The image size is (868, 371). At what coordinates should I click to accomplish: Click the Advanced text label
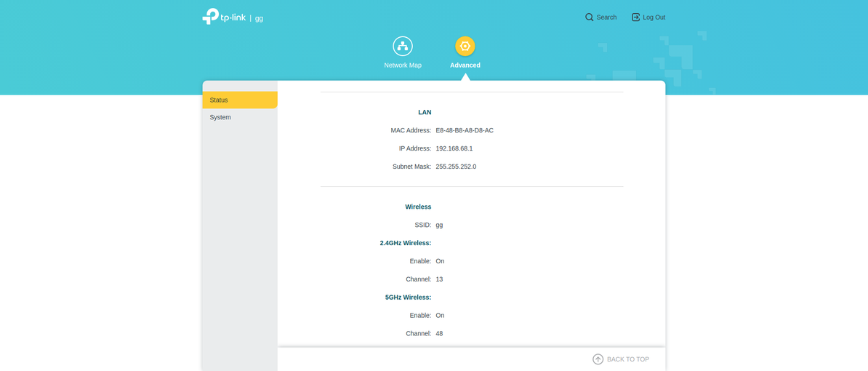[x=465, y=65]
